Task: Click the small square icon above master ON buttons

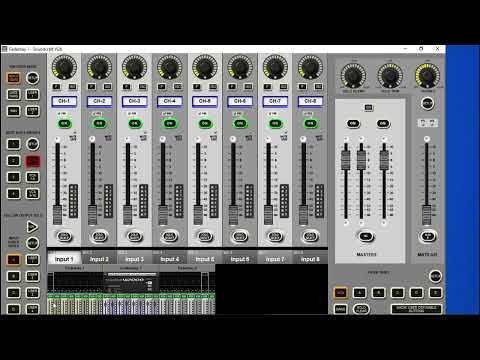Action: (368, 107)
